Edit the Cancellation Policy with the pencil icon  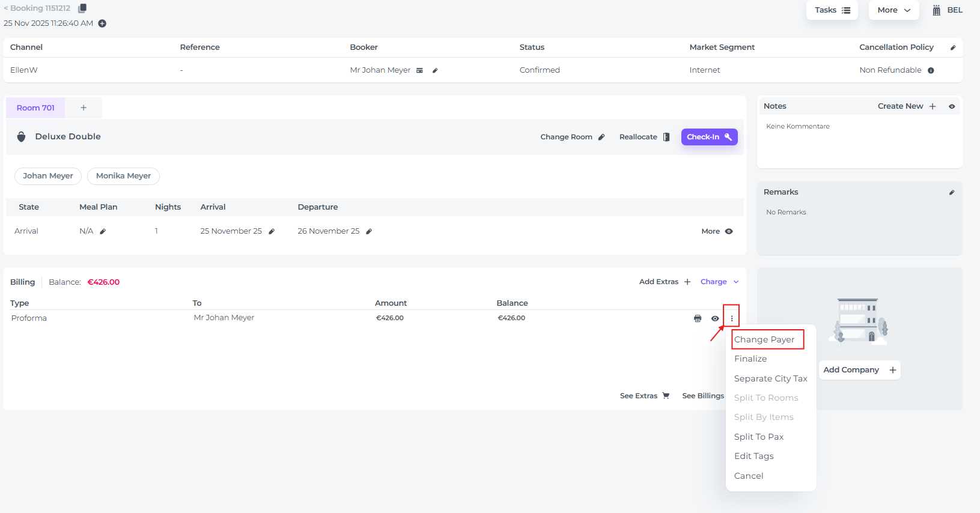click(953, 47)
